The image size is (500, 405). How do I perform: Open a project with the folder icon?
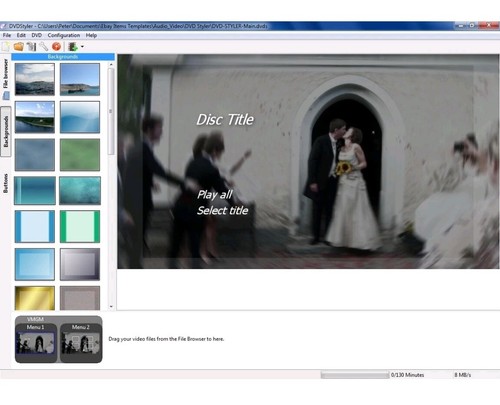coord(19,46)
